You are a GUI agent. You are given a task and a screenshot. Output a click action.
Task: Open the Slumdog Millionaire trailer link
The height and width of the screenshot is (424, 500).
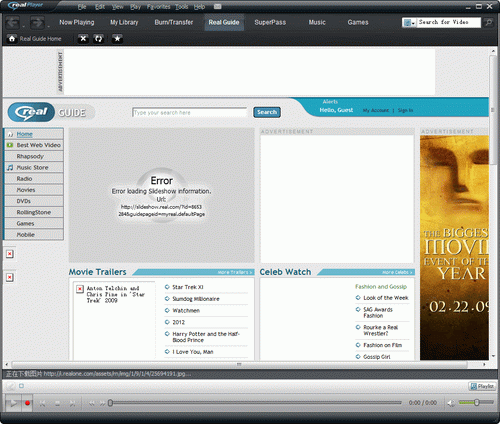pyautogui.click(x=196, y=299)
